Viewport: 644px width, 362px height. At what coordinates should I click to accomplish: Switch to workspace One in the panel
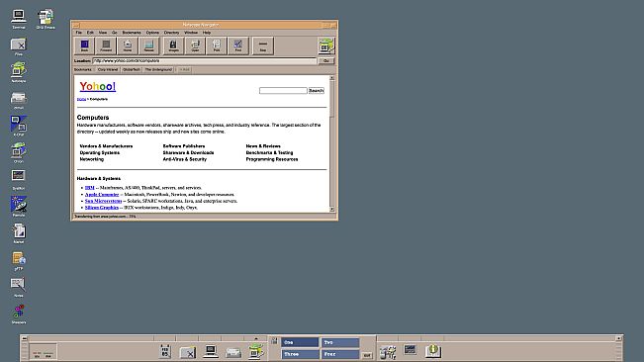tap(300, 342)
